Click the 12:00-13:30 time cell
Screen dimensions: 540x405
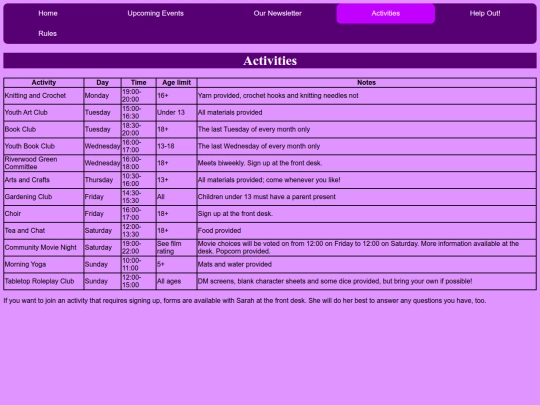(x=139, y=231)
